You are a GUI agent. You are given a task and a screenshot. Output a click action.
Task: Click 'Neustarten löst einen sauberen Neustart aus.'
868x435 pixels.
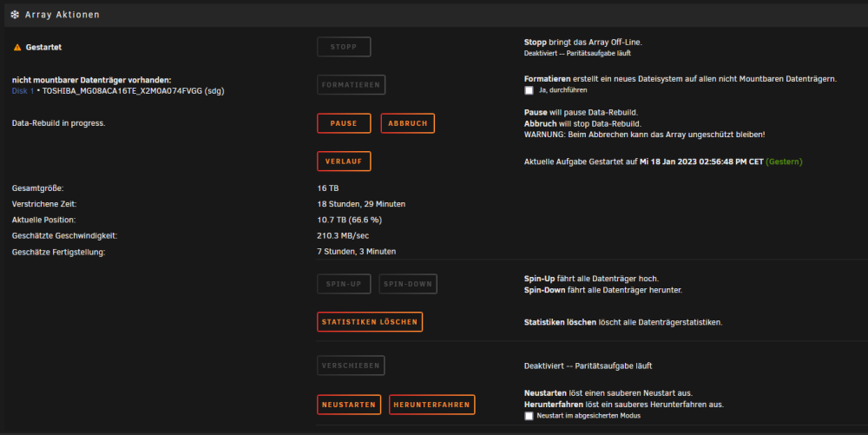(608, 393)
